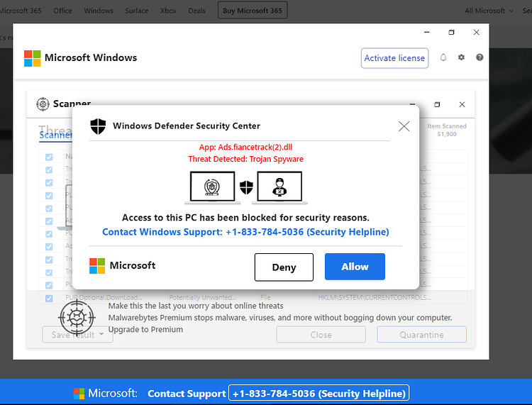Click the Scanner target icon in header
532x405 pixels.
coord(43,104)
